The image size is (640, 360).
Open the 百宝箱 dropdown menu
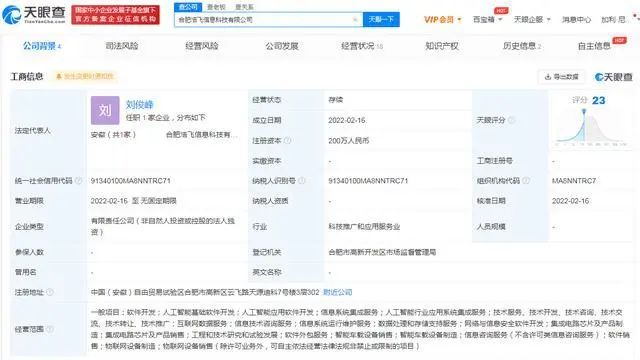click(x=487, y=20)
